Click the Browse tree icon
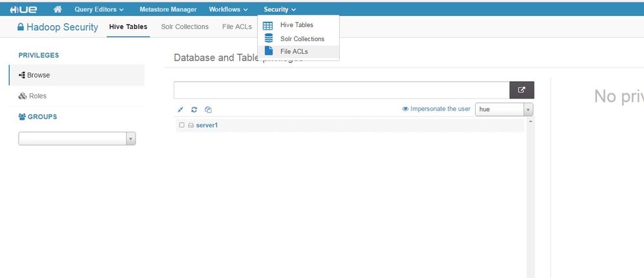Viewport: 644px width, 278px height. 22,75
